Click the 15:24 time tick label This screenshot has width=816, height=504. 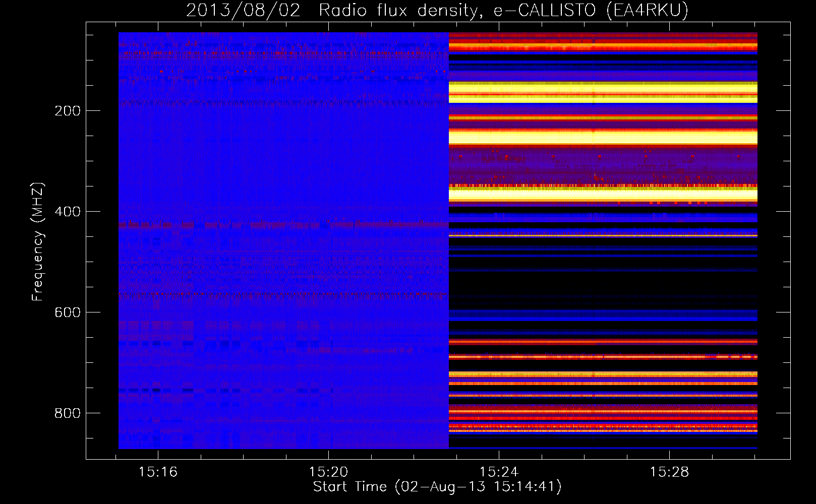point(499,472)
